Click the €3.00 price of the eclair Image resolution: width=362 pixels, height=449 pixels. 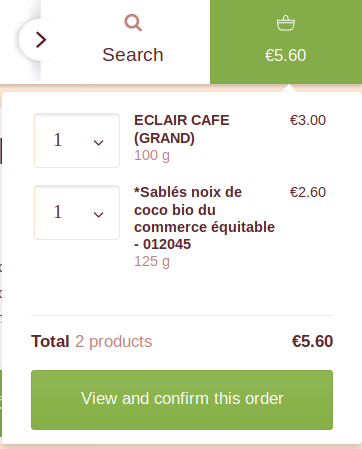pos(308,120)
